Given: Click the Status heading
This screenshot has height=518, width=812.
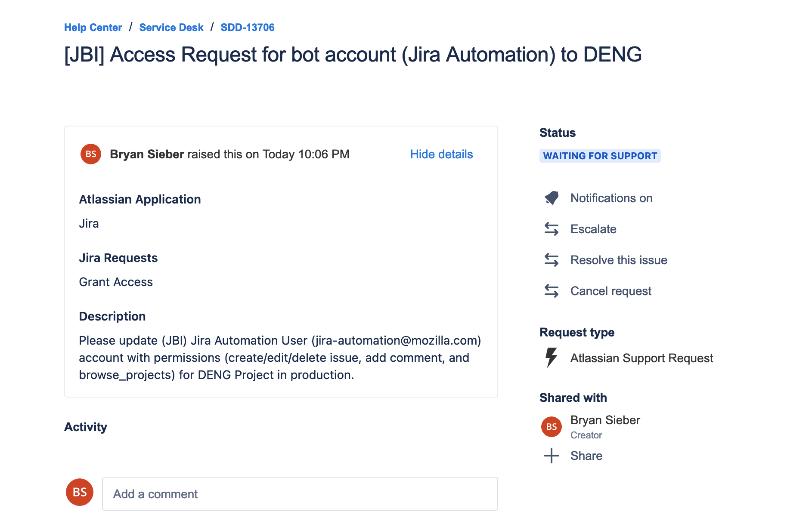Looking at the screenshot, I should click(558, 133).
